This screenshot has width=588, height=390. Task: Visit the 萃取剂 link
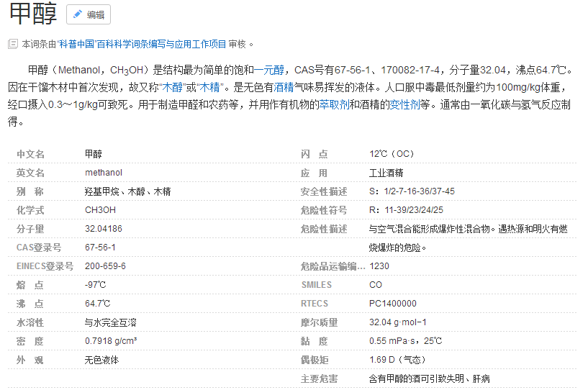(x=334, y=104)
